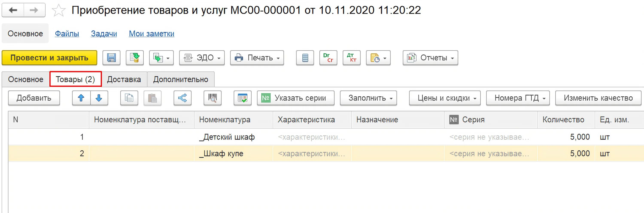Image resolution: width=644 pixels, height=213 pixels.
Task: Open the ЭДО dropdown menu
Action: (x=202, y=58)
